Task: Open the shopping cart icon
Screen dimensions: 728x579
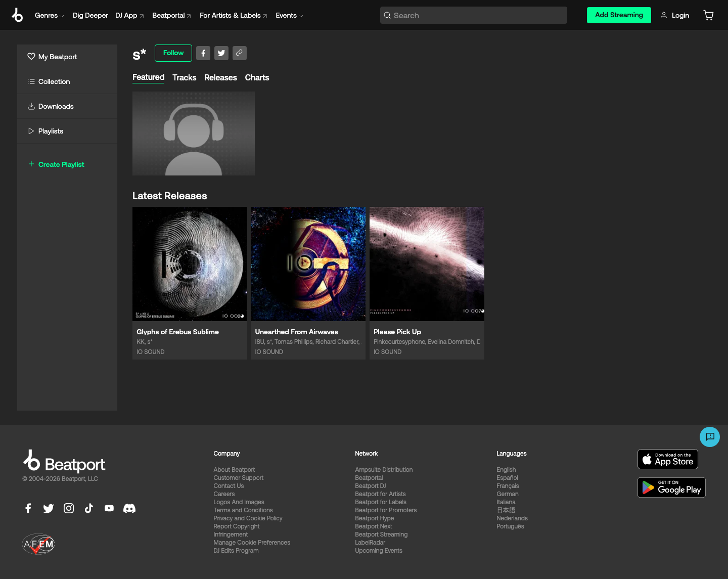Action: pos(709,15)
